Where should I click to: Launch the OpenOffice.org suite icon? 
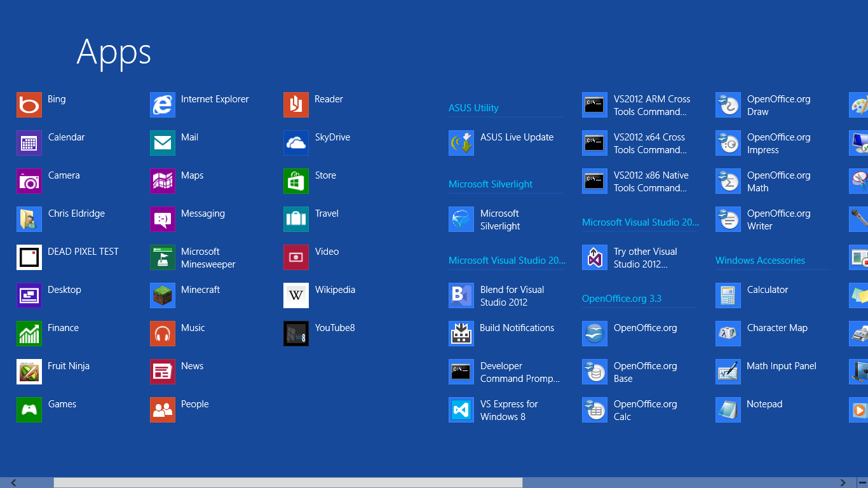pyautogui.click(x=595, y=334)
